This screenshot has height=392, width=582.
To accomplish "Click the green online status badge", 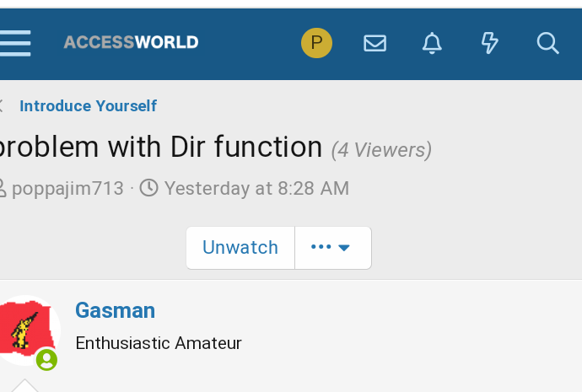I will (46, 360).
